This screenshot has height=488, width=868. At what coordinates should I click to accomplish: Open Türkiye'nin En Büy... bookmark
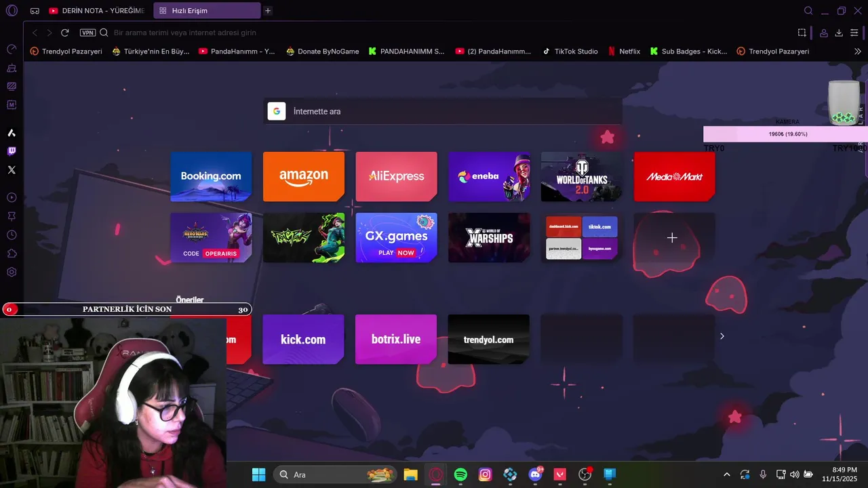tap(151, 51)
